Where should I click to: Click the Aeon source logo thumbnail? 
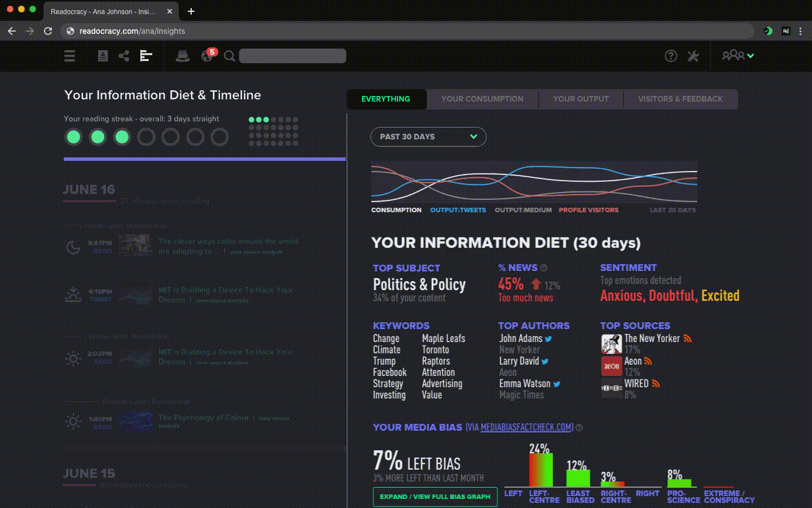tap(611, 366)
